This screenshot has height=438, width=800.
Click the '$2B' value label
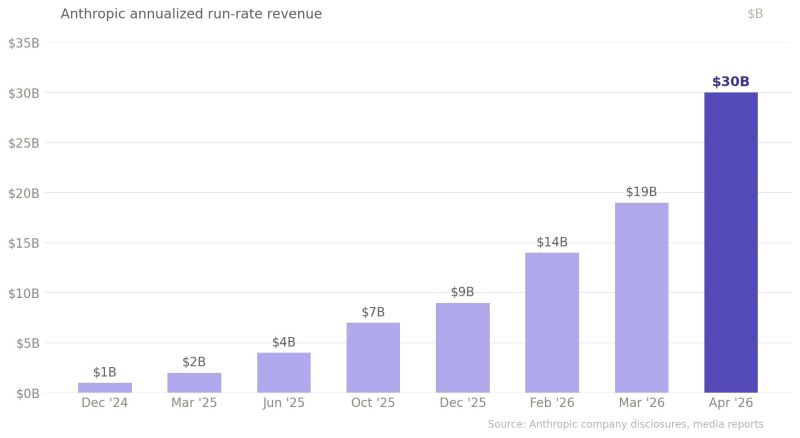194,362
